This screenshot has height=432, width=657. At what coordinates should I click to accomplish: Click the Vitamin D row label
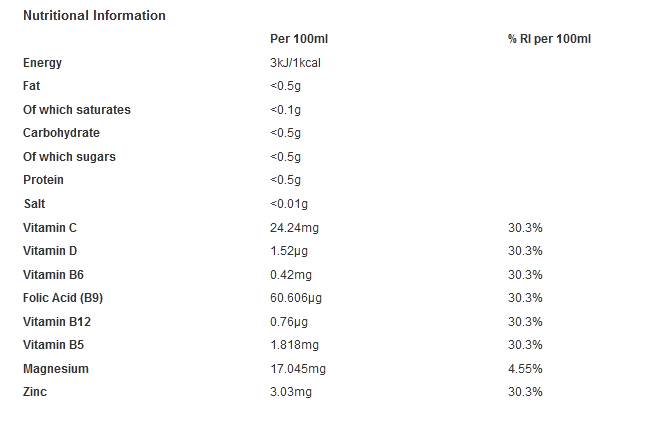(x=50, y=251)
